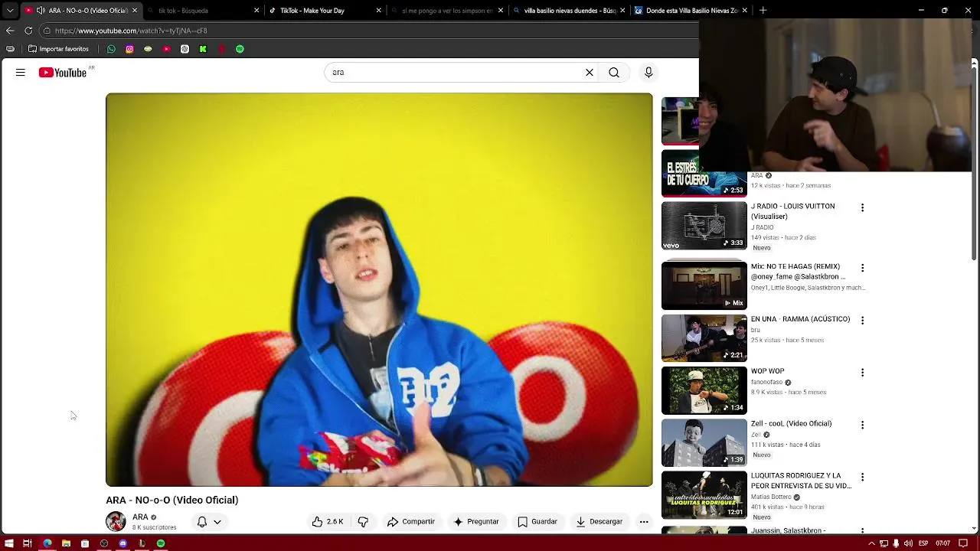This screenshot has width=980, height=551.
Task: Open LUQUITAS RODRIGUEZ Y LA PEOR ENTREVISTA title
Action: coord(801,481)
